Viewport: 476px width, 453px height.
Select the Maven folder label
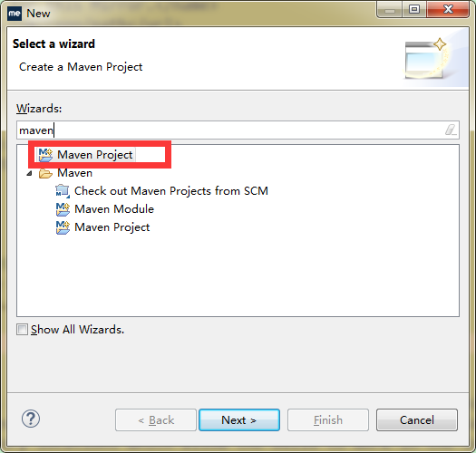coord(74,173)
